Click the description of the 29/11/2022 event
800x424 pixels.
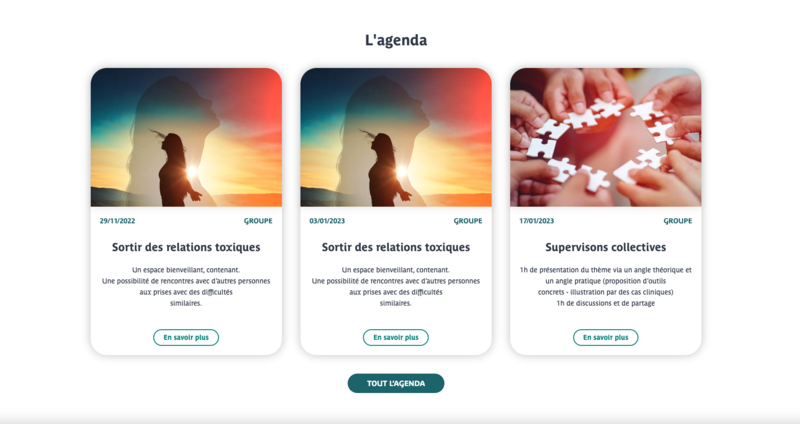pyautogui.click(x=186, y=286)
